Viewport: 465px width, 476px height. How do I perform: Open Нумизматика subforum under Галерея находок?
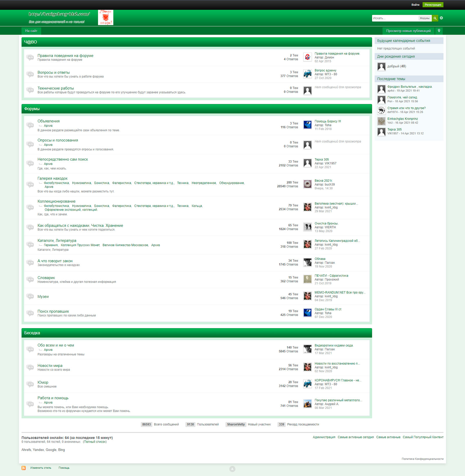coord(81,183)
